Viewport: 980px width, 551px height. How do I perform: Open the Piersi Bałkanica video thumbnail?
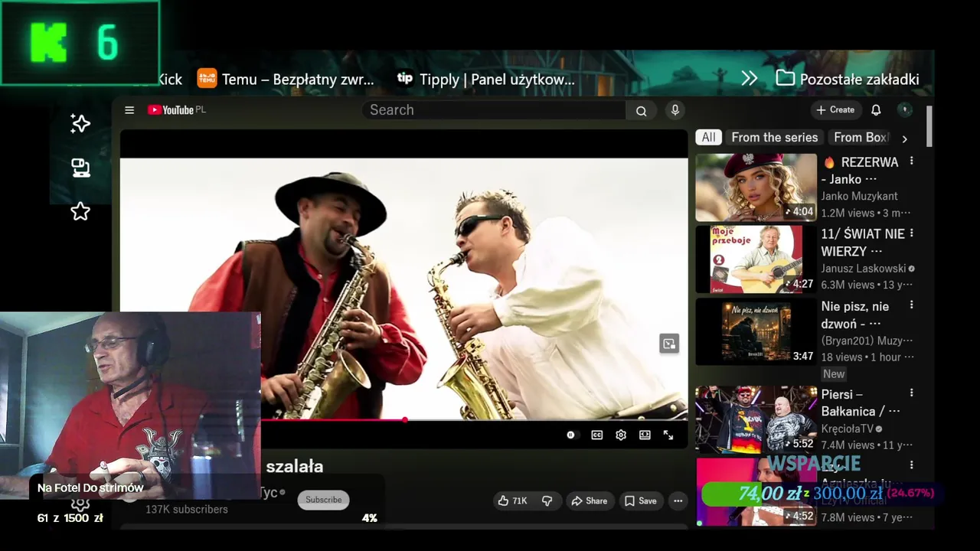tap(756, 419)
